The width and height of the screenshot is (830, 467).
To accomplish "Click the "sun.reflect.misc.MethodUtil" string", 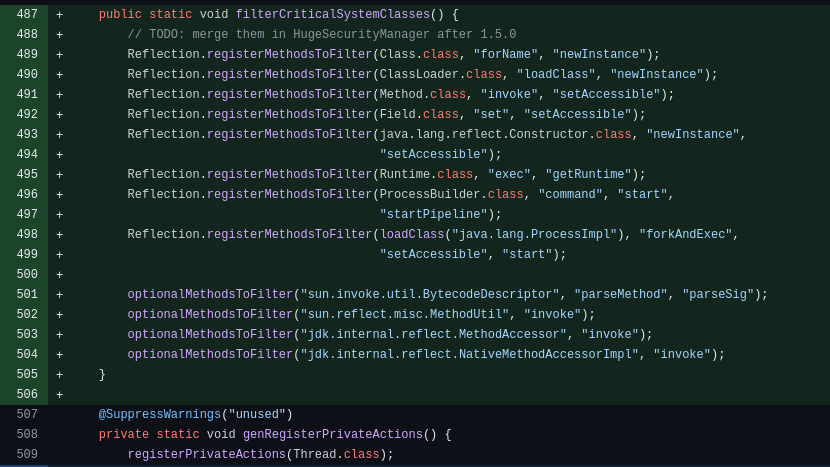I will point(404,314).
